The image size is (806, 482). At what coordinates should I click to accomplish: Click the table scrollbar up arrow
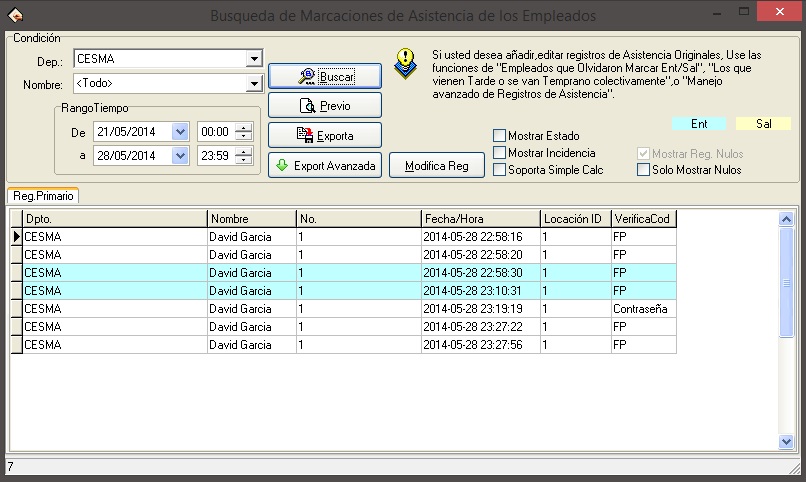click(786, 219)
